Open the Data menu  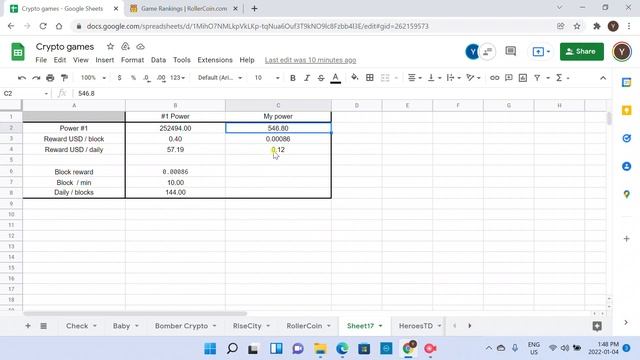pos(158,60)
